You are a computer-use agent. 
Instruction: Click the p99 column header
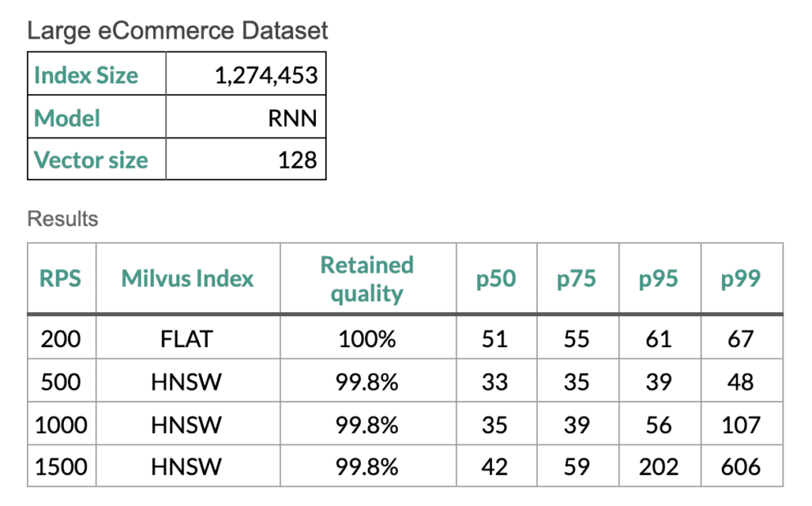[741, 278]
